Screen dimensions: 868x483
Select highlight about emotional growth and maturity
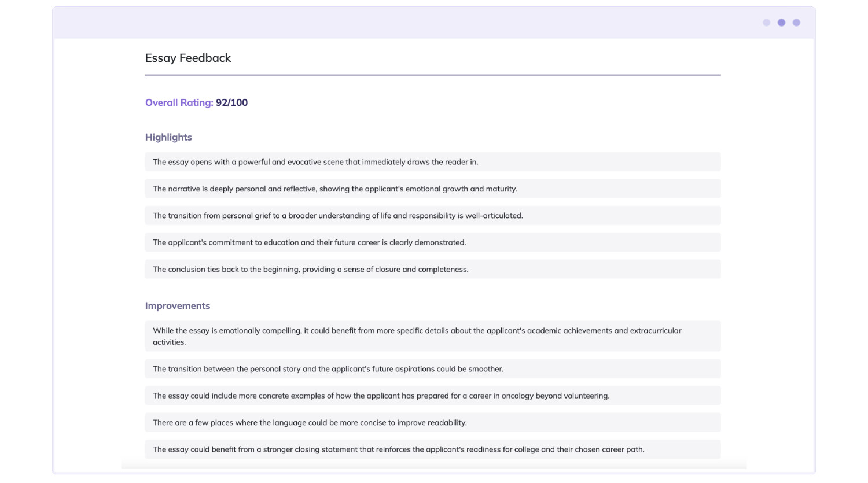(x=334, y=189)
